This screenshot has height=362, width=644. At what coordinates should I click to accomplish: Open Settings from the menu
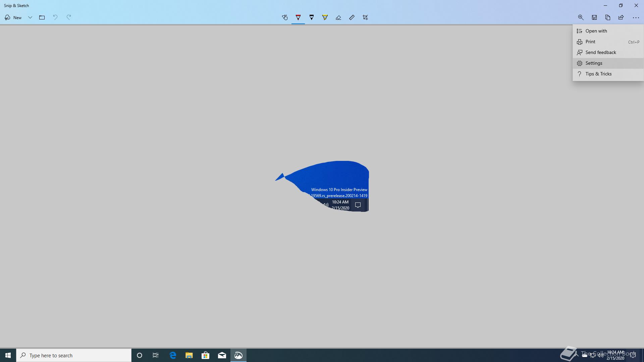click(x=608, y=63)
